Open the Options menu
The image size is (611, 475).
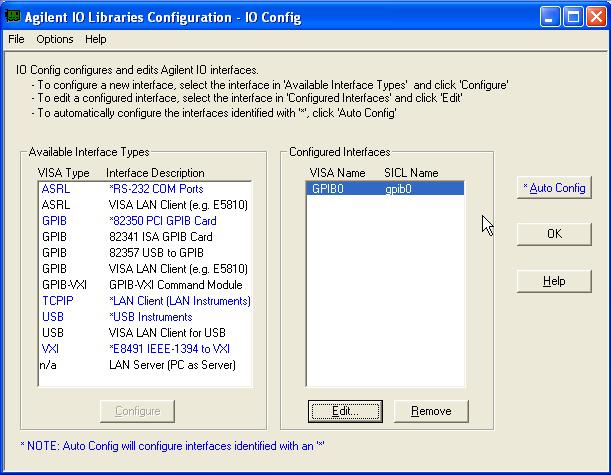click(55, 39)
